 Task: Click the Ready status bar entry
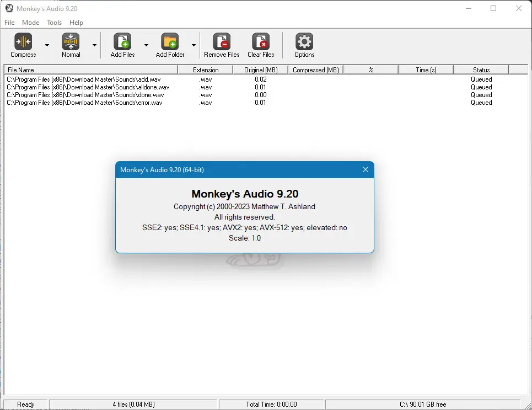[x=26, y=404]
